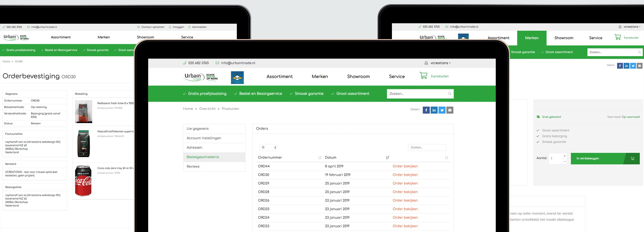644x232 pixels.
Task: Click search magnifier in center tablet search box
Action: tap(449, 94)
